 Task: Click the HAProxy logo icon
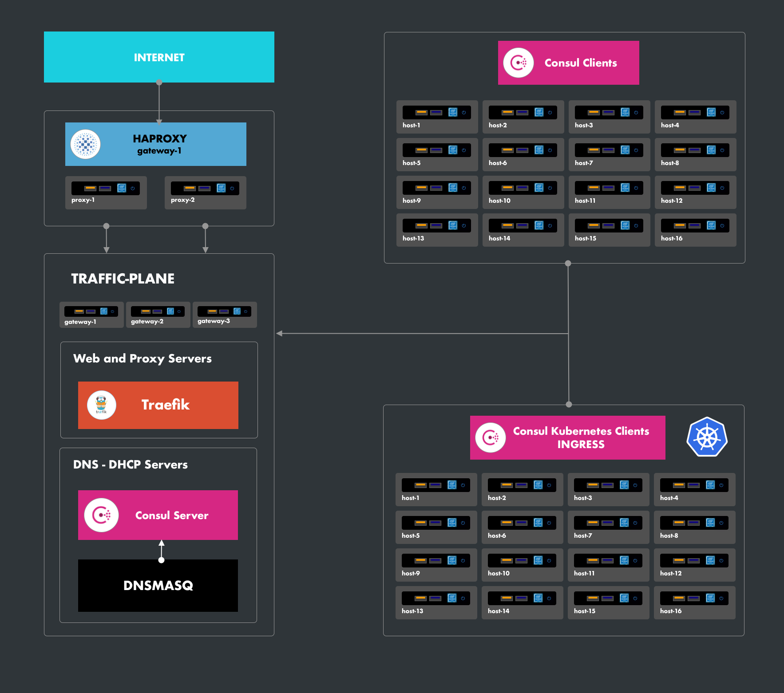coord(86,144)
